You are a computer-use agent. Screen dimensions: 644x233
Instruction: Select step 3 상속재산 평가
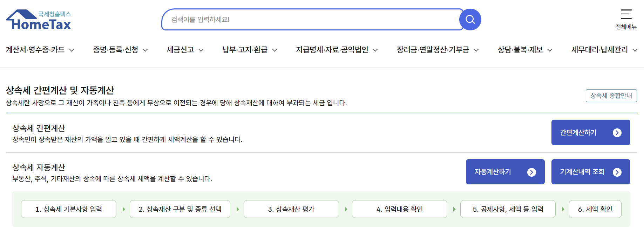coord(291,209)
